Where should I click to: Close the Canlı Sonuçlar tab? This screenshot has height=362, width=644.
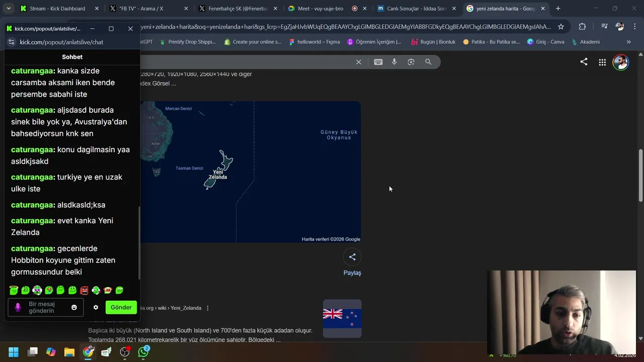[454, 9]
